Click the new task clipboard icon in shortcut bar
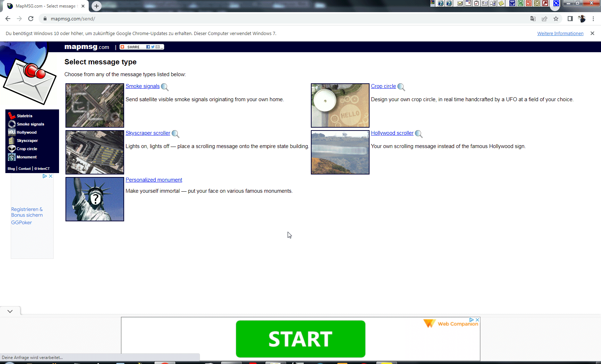Image resolution: width=601 pixels, height=364 pixels. pos(477,3)
